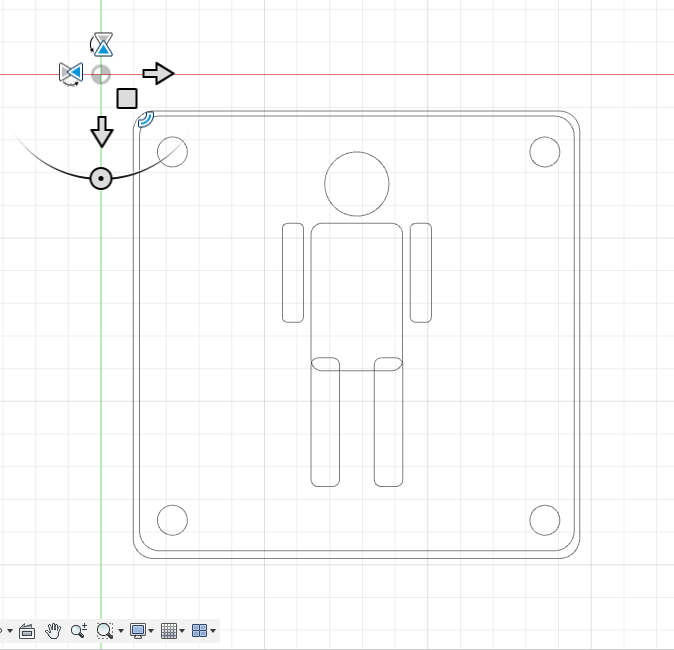Image resolution: width=674 pixels, height=650 pixels.
Task: Select the Pan hand tool
Action: point(53,630)
